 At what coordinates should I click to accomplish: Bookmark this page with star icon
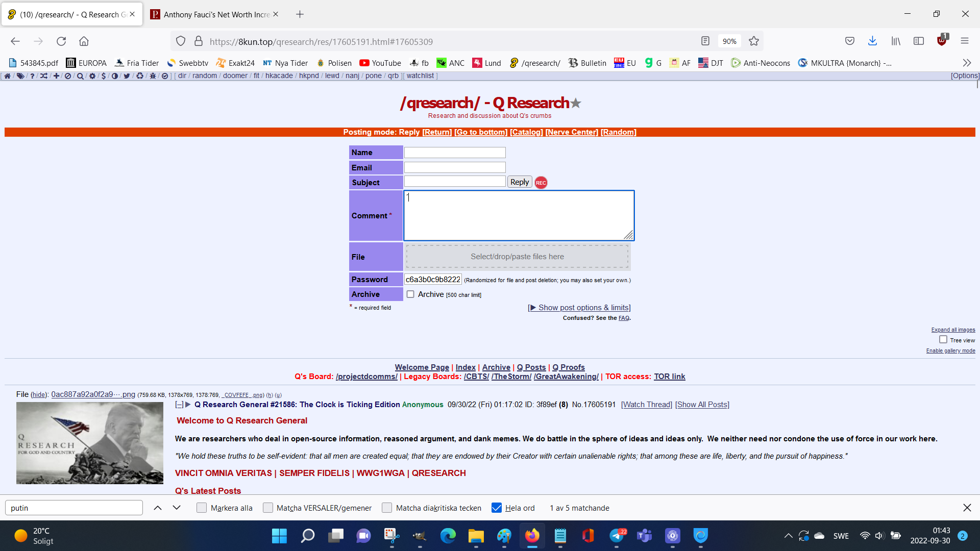coord(754,41)
